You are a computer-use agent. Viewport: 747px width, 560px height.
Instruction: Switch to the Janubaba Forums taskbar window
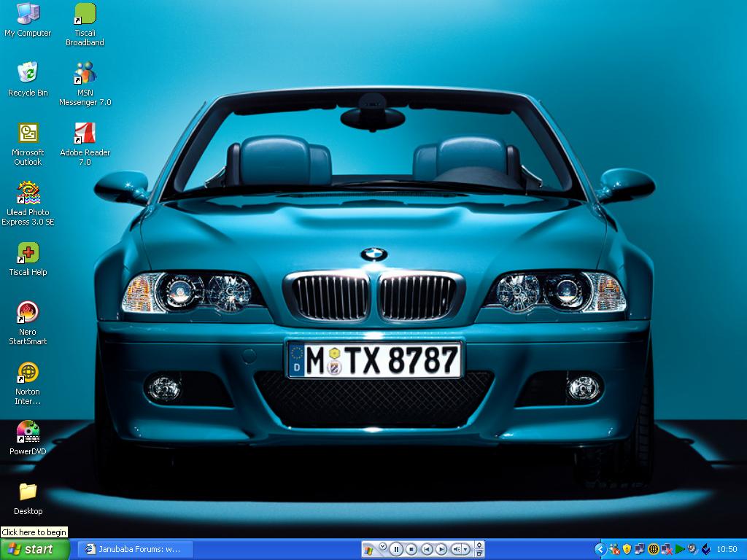pos(135,549)
